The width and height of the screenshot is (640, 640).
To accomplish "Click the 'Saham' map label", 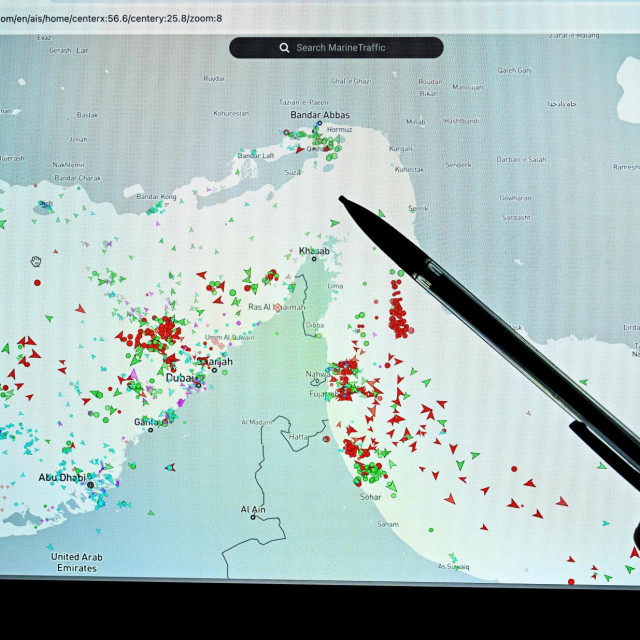I will point(388,524).
